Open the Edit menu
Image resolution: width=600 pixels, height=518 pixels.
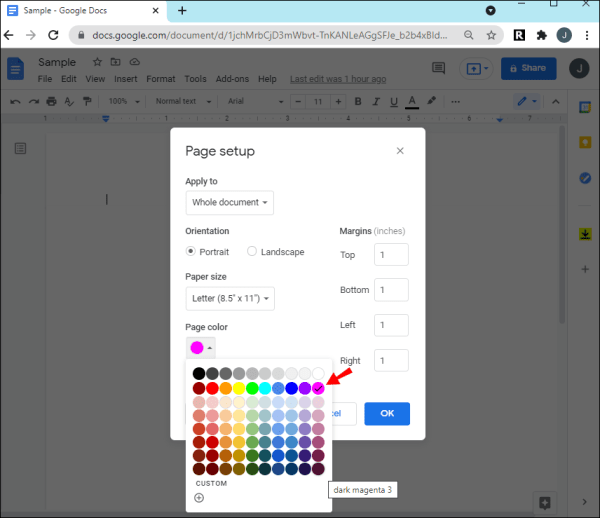68,79
